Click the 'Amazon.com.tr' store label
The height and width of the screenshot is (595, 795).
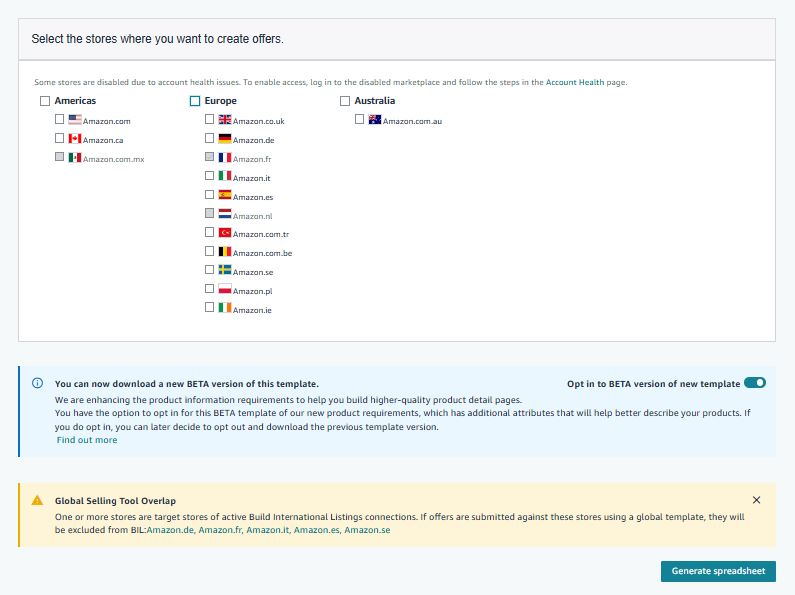point(261,234)
